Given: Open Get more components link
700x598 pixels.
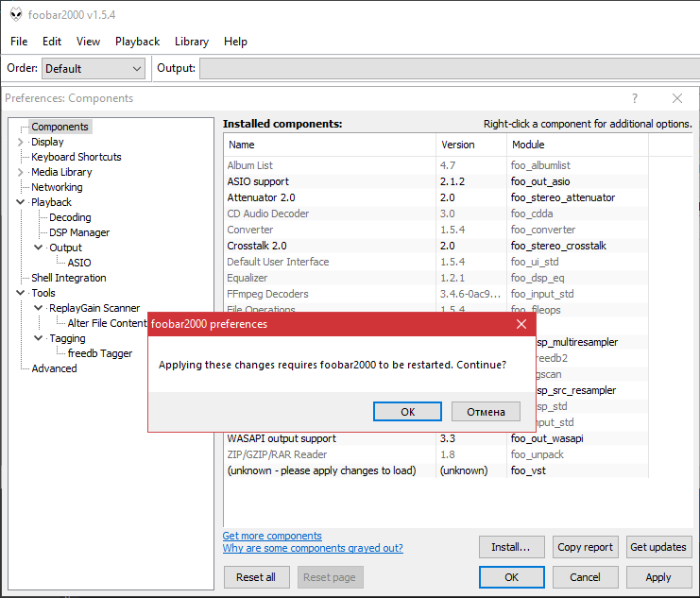Looking at the screenshot, I should [x=272, y=536].
